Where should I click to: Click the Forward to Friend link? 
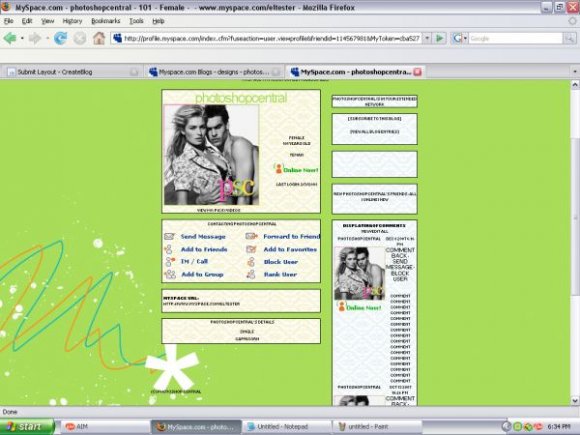click(x=291, y=236)
